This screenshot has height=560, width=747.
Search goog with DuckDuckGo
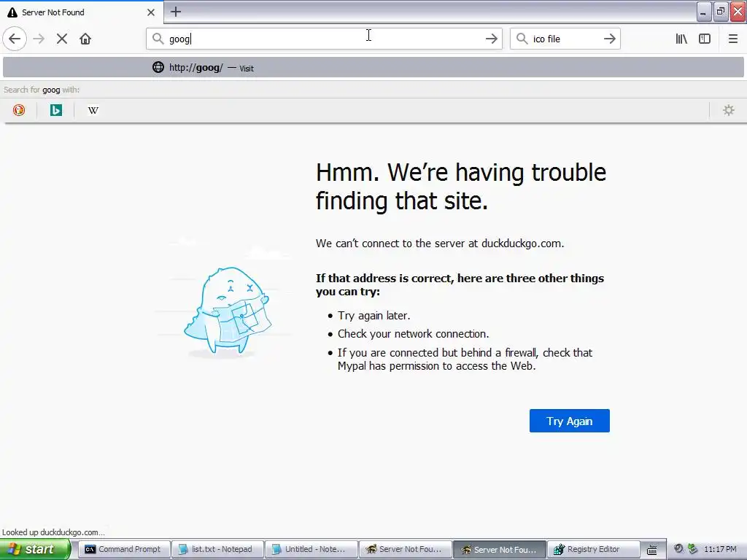(x=18, y=110)
